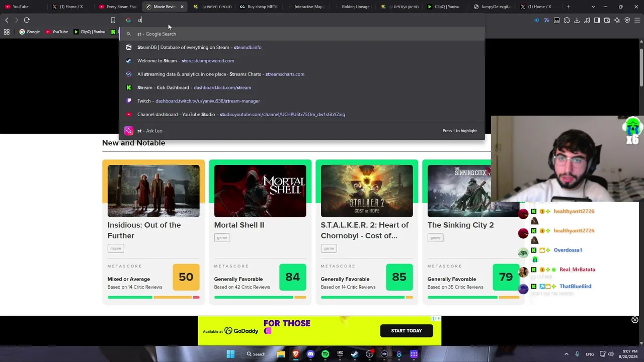Open the apps grid in bookmarks bar
644x362 pixels.
tap(7, 32)
